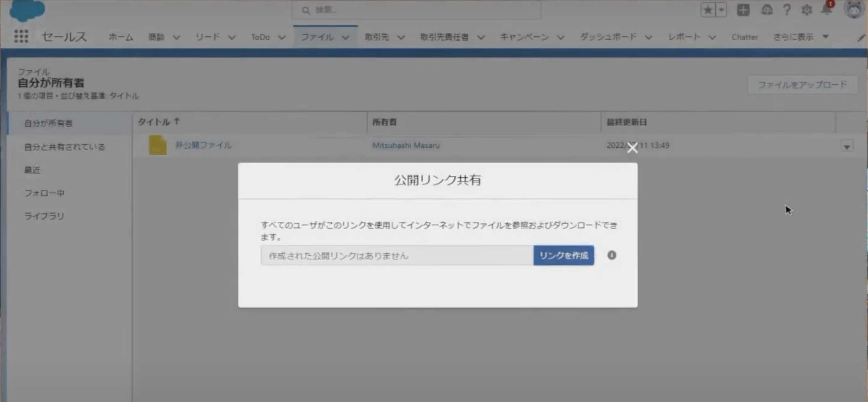Expand the 取引先責任者 tab chevron
Screen dimensions: 868x402
click(481, 37)
